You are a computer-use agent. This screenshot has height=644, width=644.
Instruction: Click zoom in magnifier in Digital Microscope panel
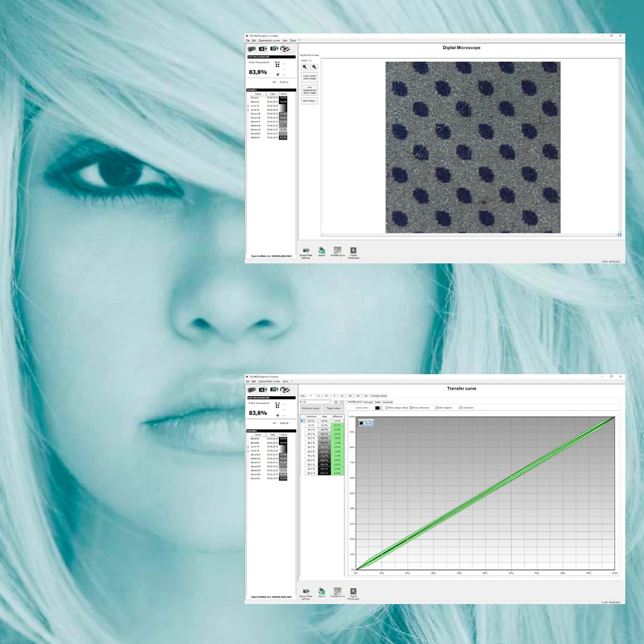pyautogui.click(x=305, y=66)
